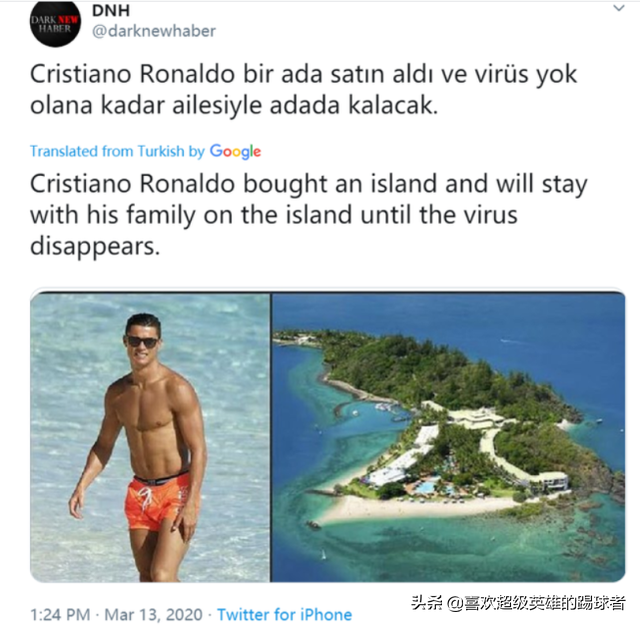Open the beach photo of man in orange shorts
The image size is (640, 625).
(x=150, y=437)
